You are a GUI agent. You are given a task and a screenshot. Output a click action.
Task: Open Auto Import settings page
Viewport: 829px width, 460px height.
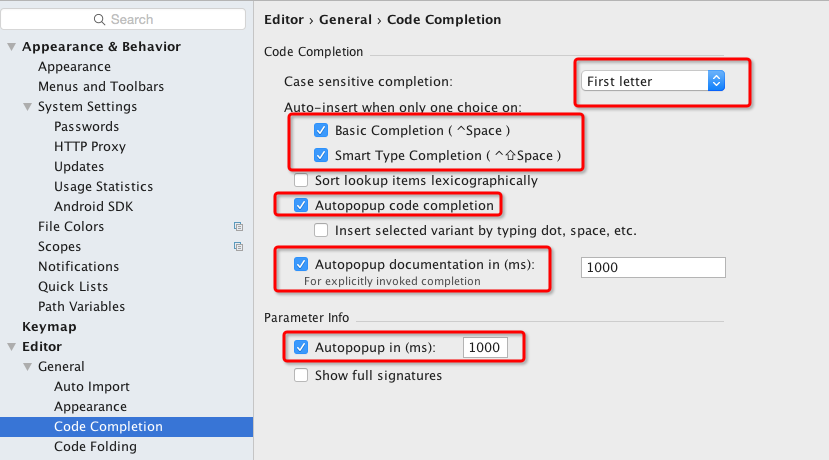pyautogui.click(x=92, y=387)
